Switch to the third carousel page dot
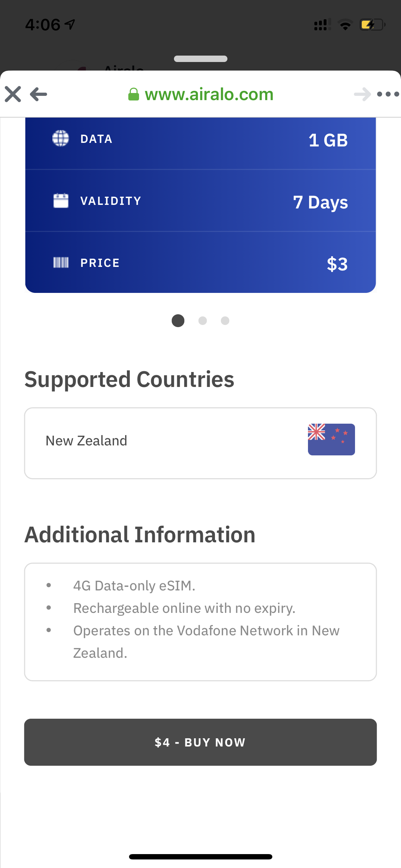This screenshot has width=401, height=868. point(225,321)
